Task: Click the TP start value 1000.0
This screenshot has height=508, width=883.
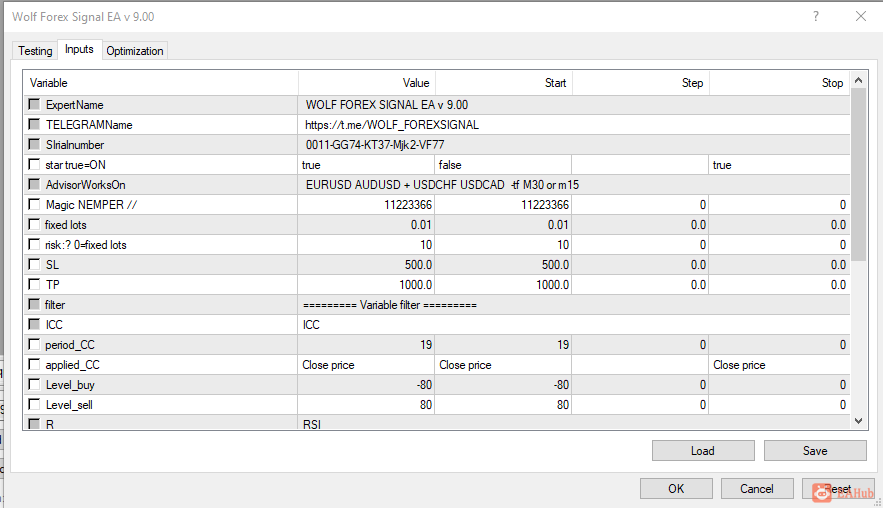Action: tap(503, 284)
